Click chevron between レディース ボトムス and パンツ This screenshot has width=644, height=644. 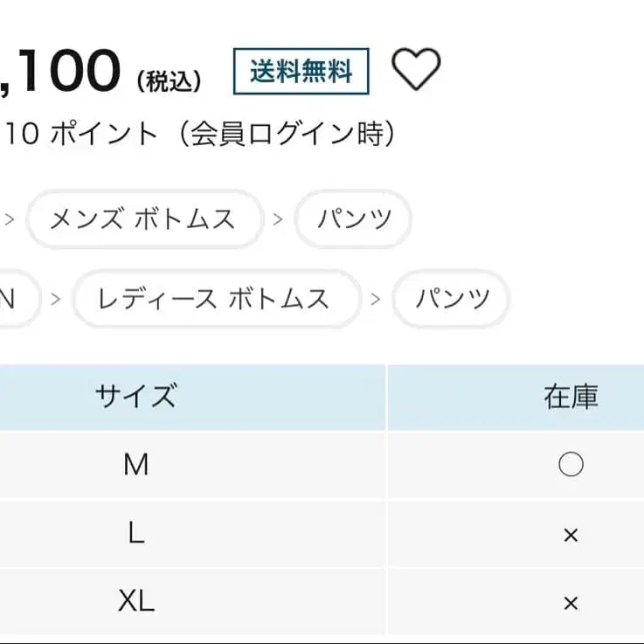(x=376, y=299)
